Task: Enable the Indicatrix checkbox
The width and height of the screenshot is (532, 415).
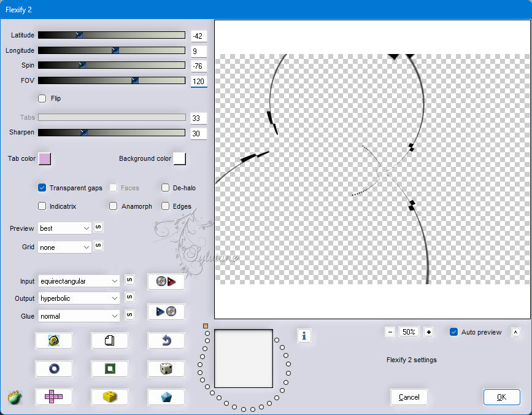Action: click(42, 206)
